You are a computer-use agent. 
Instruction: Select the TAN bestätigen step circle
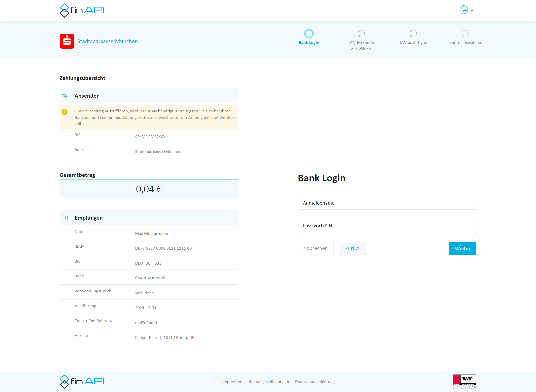pos(413,34)
